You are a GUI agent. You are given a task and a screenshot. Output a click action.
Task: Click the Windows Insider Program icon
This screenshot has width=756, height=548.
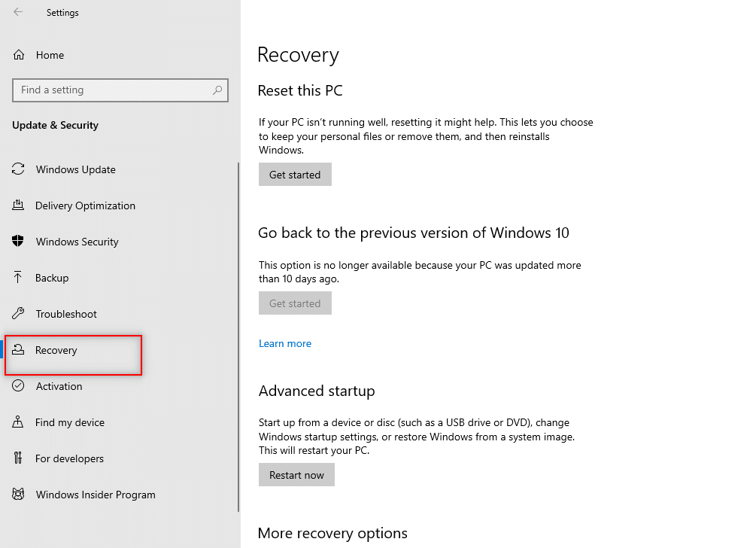click(x=18, y=494)
